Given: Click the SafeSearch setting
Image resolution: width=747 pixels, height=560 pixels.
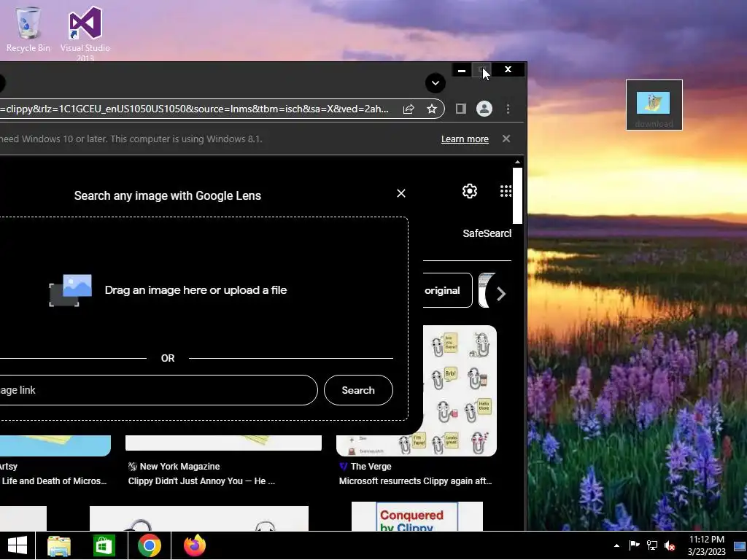Looking at the screenshot, I should point(487,233).
